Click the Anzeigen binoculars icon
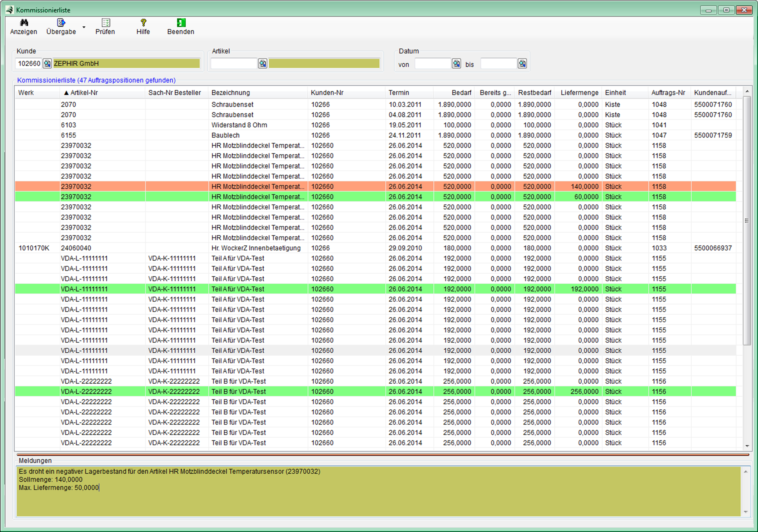758x532 pixels. pos(24,23)
